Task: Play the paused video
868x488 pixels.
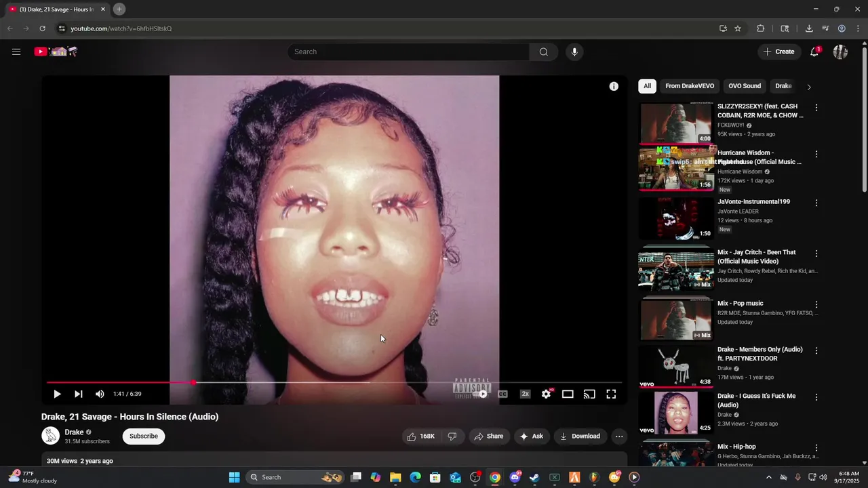Action: 57,394
